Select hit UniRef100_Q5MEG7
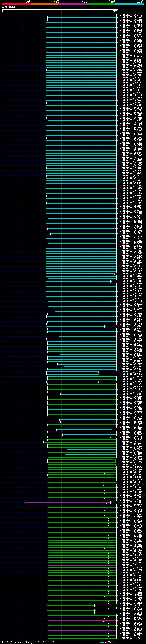 click(x=131, y=382)
